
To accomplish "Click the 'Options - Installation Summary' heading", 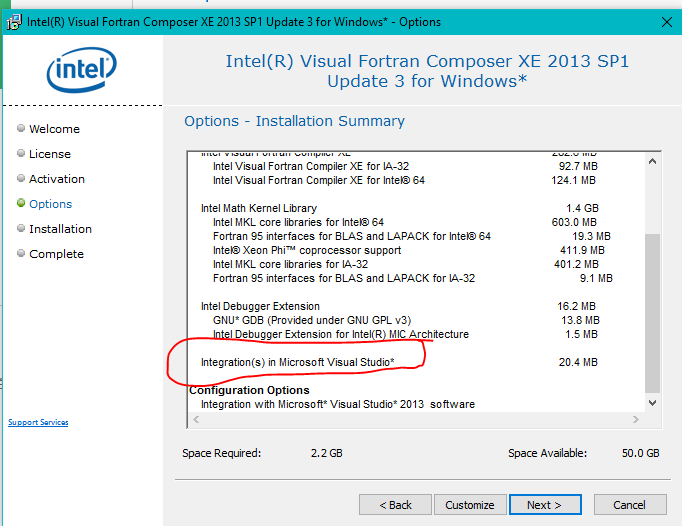I will (x=294, y=121).
